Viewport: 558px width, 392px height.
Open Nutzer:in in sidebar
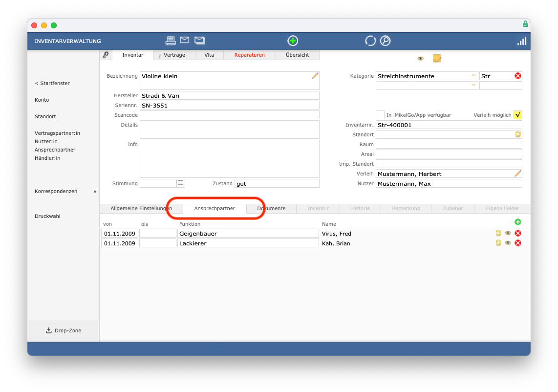(x=46, y=141)
